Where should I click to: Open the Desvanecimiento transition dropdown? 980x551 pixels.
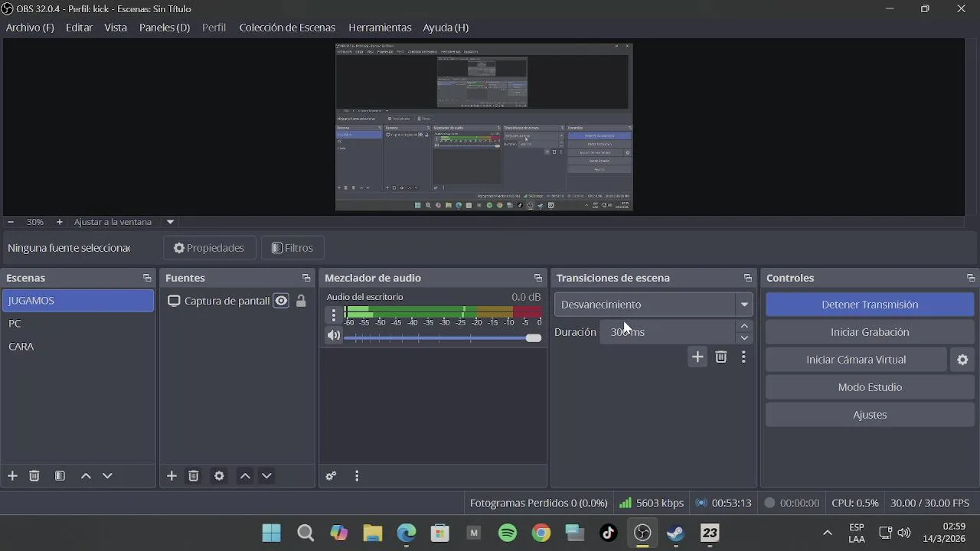653,305
